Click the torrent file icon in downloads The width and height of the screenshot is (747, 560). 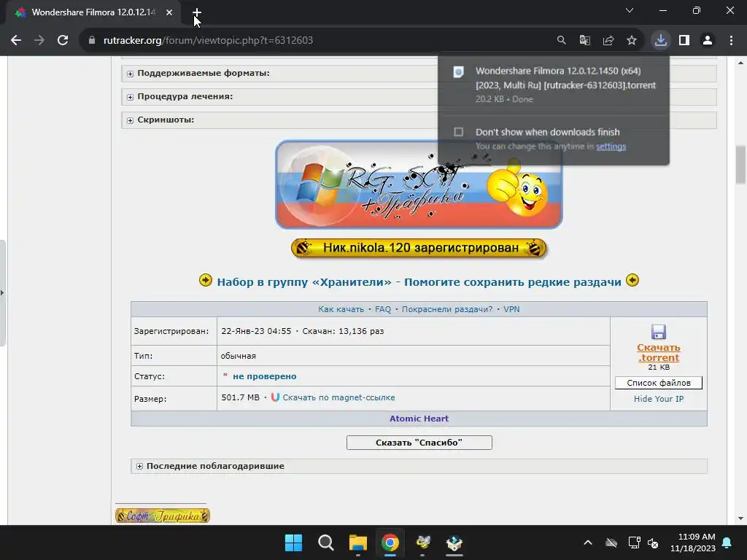(x=458, y=72)
